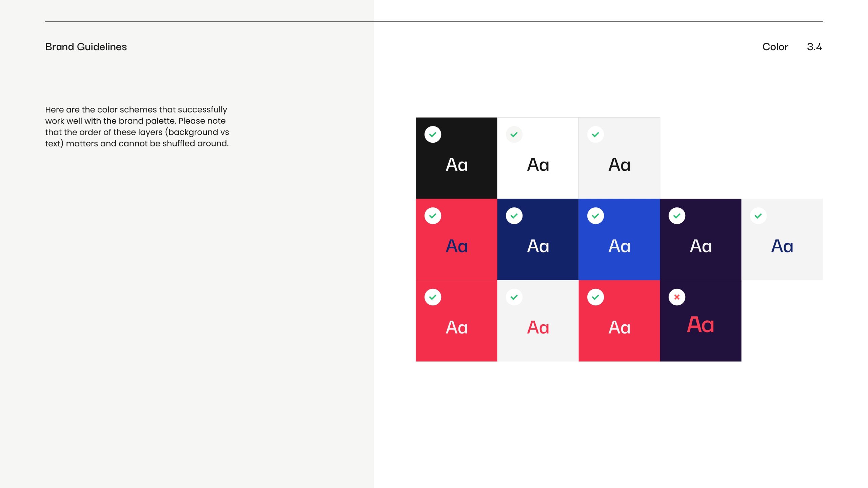Image resolution: width=868 pixels, height=488 pixels.
Task: Click the checkmark on the bright blue swatch
Action: tap(595, 216)
